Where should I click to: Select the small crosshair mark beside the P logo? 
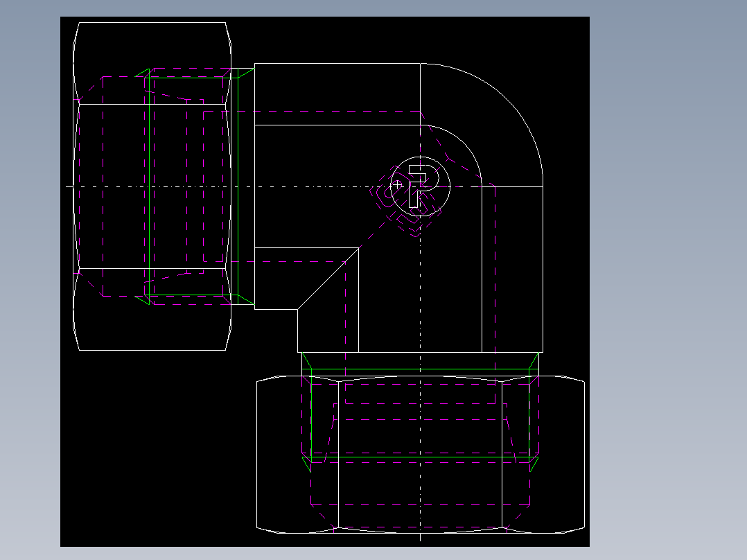(x=397, y=184)
